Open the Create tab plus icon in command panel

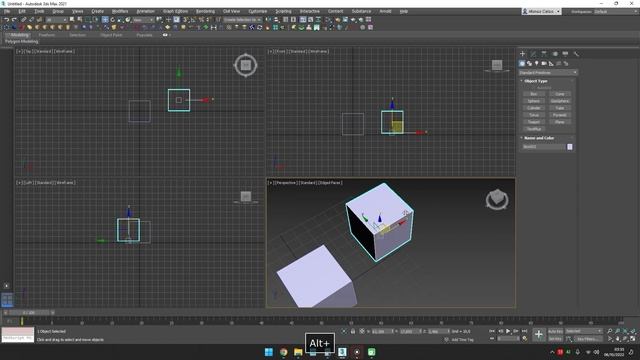point(522,53)
